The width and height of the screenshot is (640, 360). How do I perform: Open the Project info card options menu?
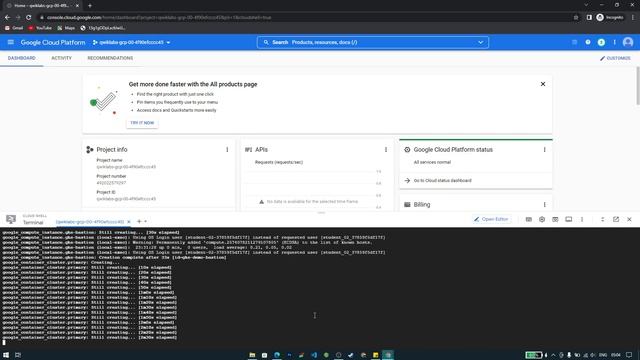227,150
